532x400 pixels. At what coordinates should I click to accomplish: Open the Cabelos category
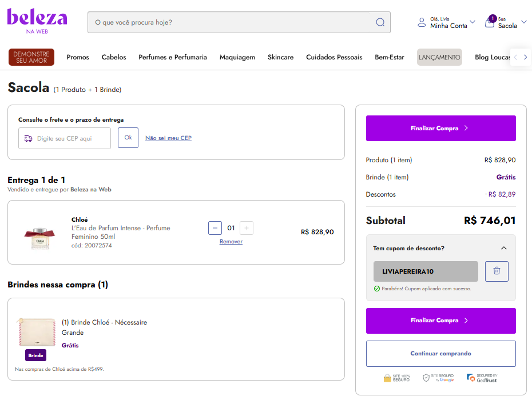coord(114,57)
